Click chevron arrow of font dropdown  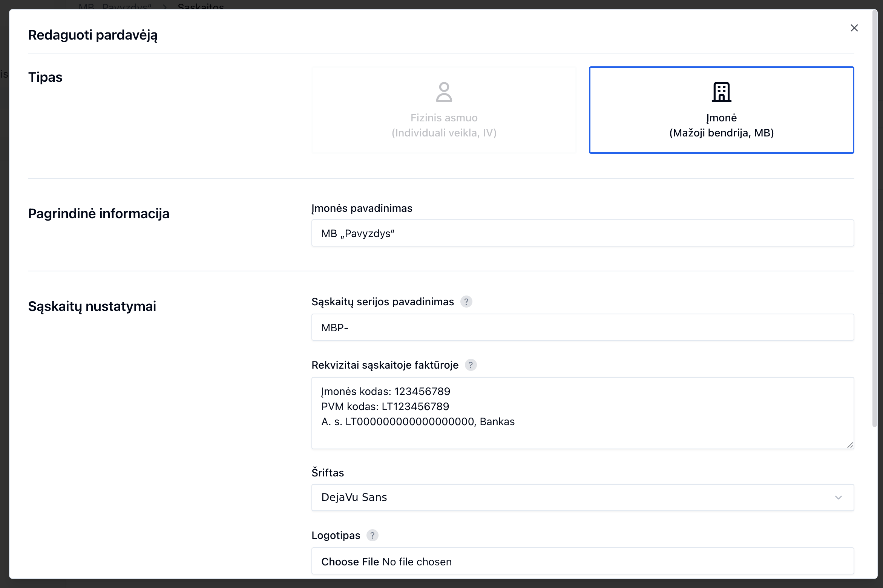point(838,498)
